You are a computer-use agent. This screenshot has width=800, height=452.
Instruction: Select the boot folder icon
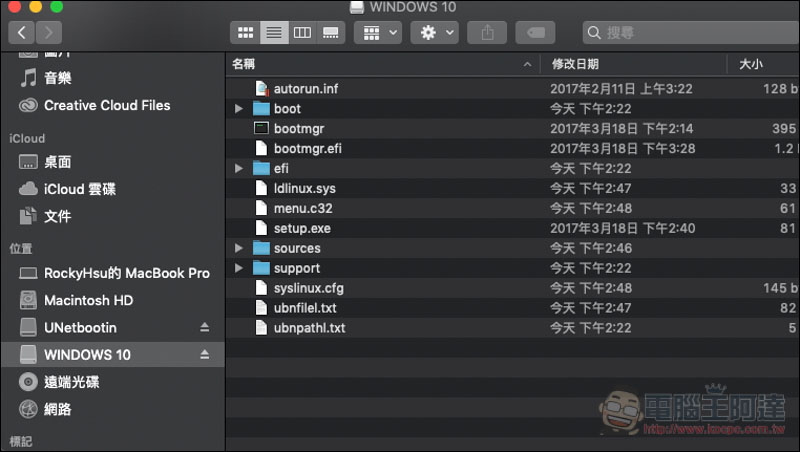click(261, 109)
